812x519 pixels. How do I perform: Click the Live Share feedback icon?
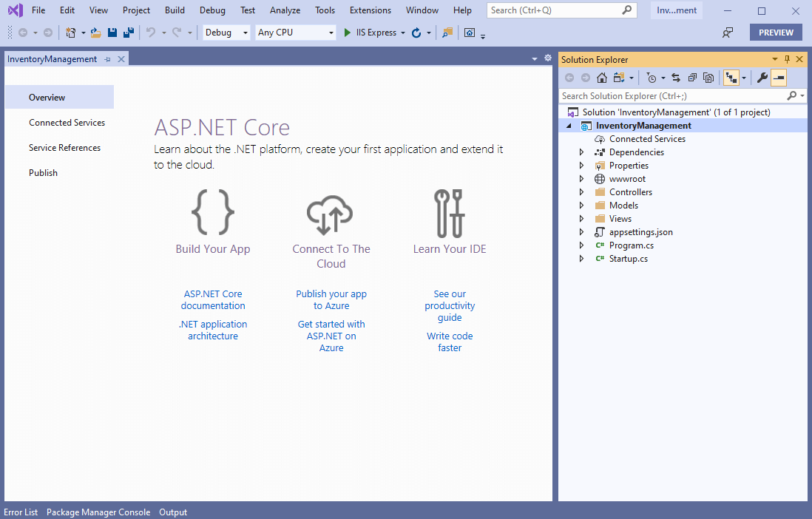[728, 33]
